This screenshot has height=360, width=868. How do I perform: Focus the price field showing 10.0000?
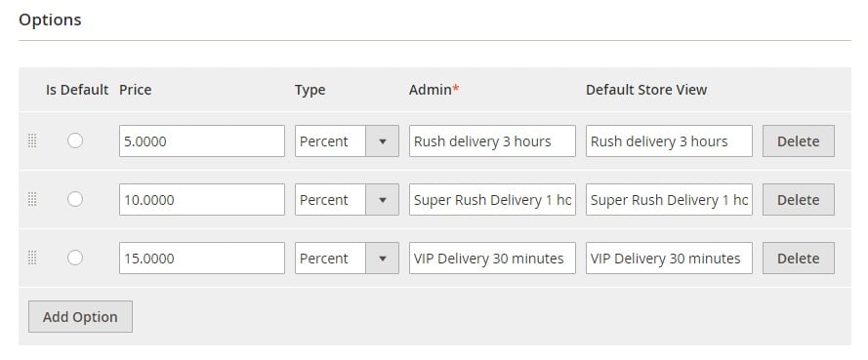pyautogui.click(x=202, y=200)
